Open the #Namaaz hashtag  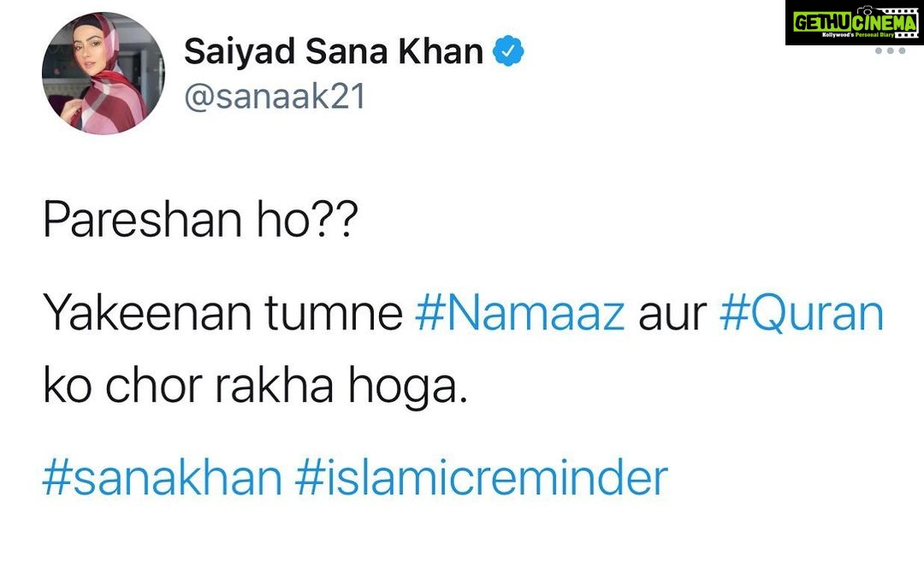520,314
